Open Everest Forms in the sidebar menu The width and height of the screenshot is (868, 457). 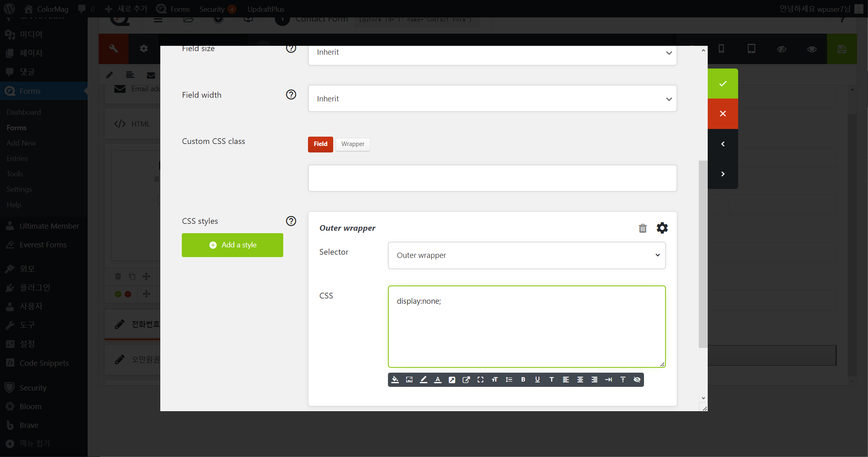[43, 245]
